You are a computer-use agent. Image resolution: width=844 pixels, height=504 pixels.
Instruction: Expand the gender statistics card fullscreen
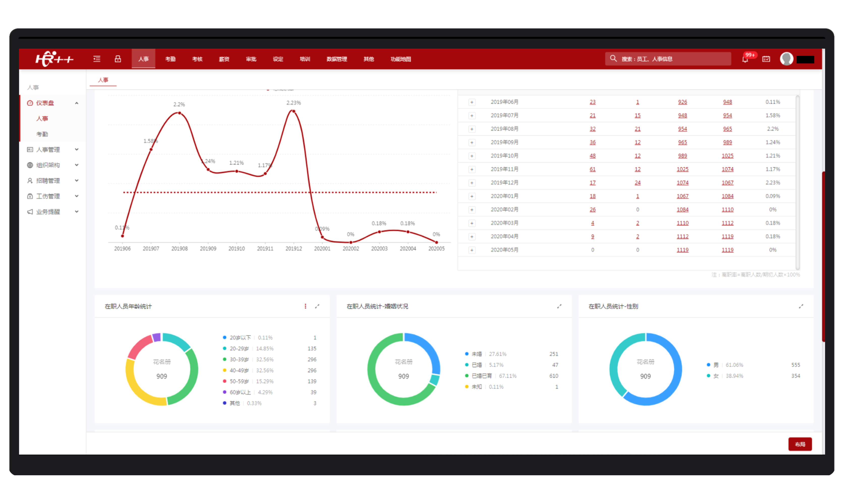[801, 306]
